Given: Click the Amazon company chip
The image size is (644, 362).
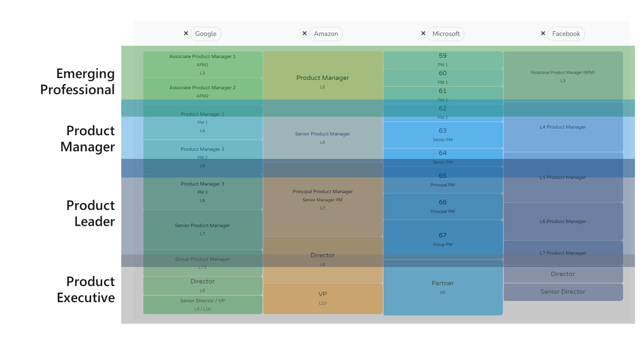Looking at the screenshot, I should 326,34.
